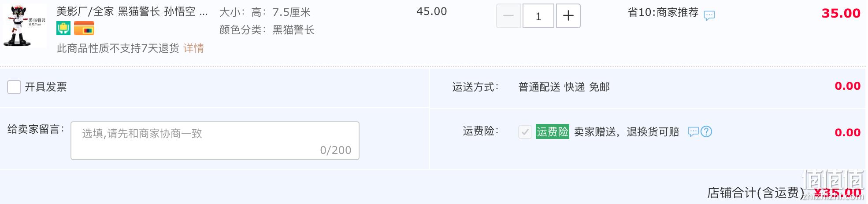This screenshot has height=204, width=868.
Task: Click into the 给卖家留言 message field
Action: click(x=215, y=141)
